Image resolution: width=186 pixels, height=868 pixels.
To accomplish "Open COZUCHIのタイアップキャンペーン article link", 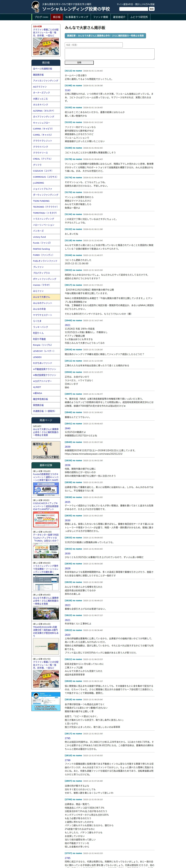I will tap(46, 506).
